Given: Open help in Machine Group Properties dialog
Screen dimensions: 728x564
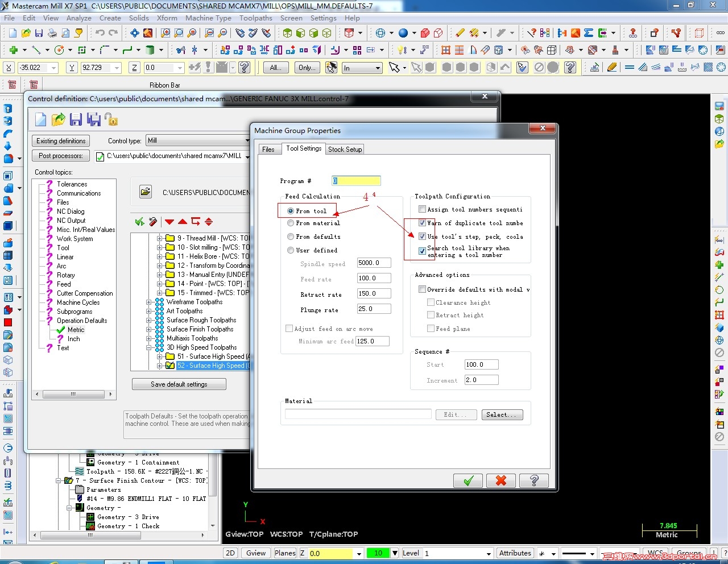Looking at the screenshot, I should click(534, 481).
